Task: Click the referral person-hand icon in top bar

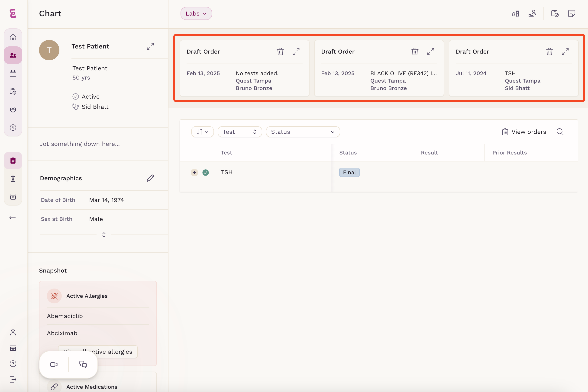Action: pos(532,13)
